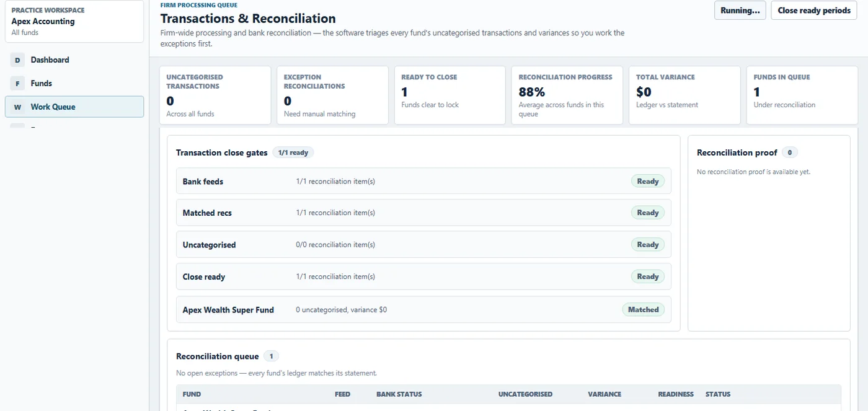868x411 pixels.
Task: Click the 1/1 ready badge
Action: [293, 152]
